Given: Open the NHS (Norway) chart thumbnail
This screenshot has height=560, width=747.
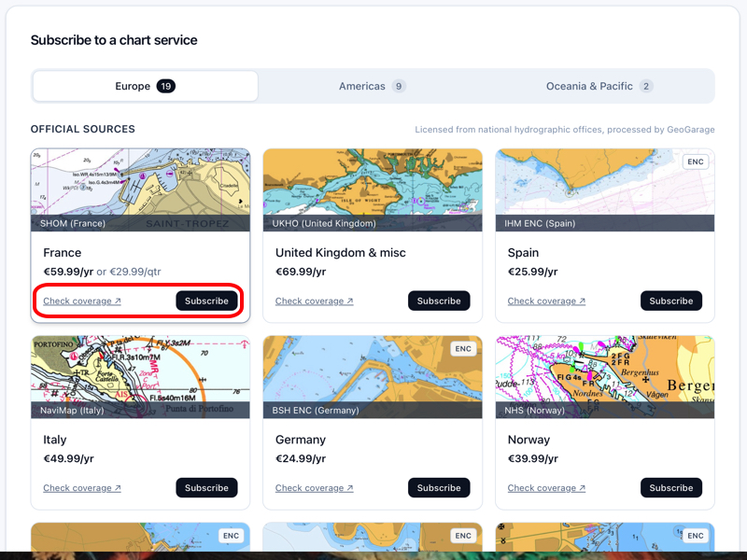Looking at the screenshot, I should (605, 377).
